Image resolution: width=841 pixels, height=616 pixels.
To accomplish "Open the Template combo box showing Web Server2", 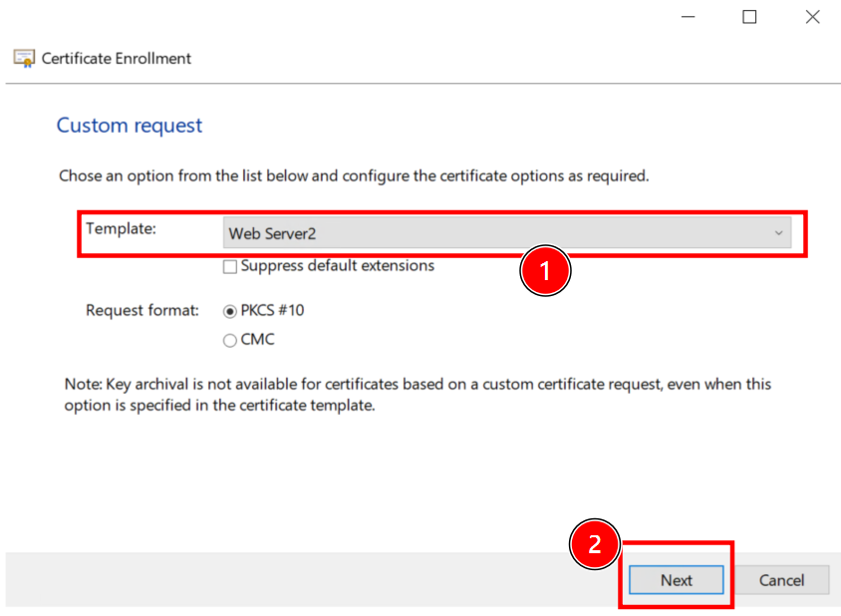I will [498, 233].
